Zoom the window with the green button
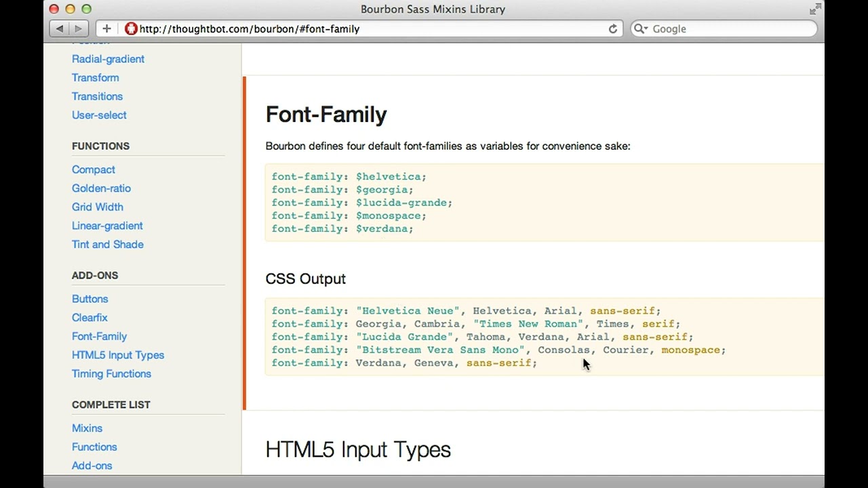868x488 pixels. point(86,9)
